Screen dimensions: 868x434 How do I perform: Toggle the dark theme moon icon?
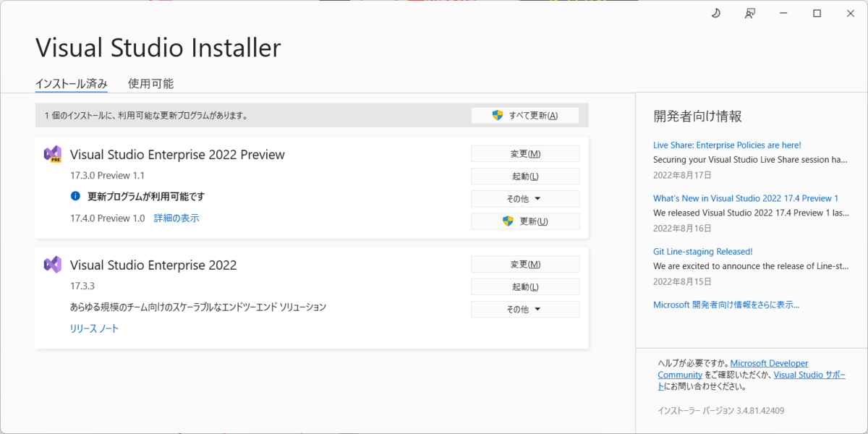[x=716, y=13]
